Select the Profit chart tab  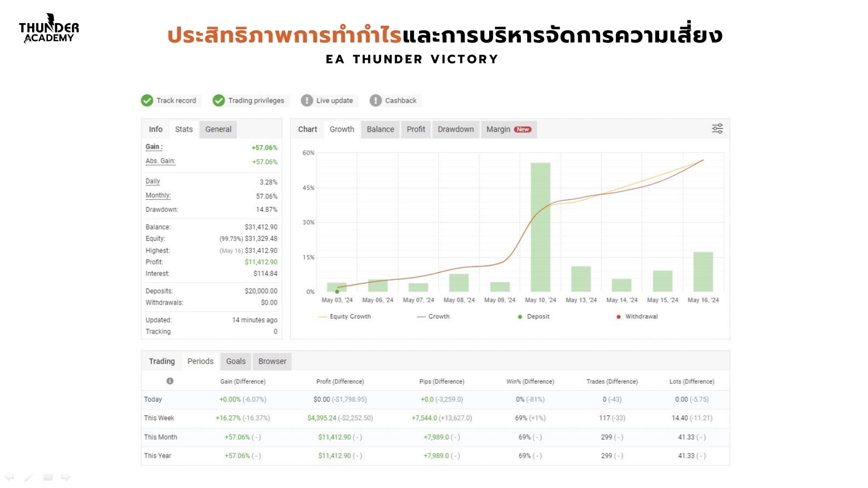(416, 129)
